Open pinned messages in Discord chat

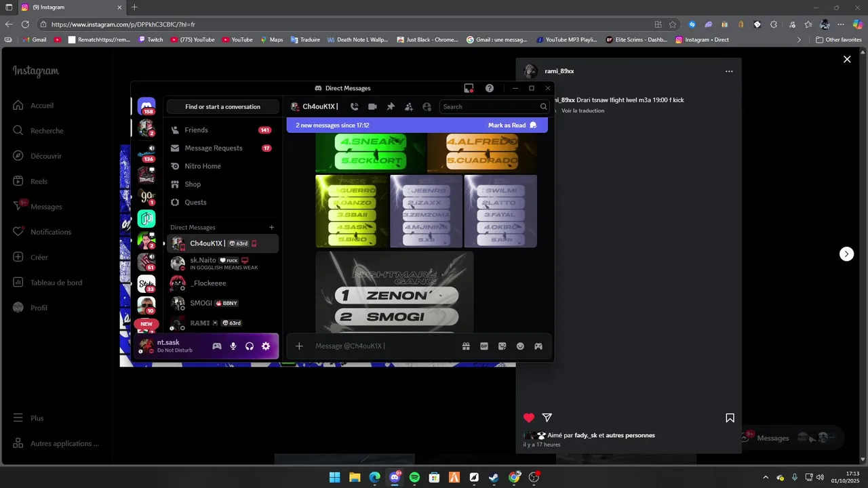(x=391, y=106)
